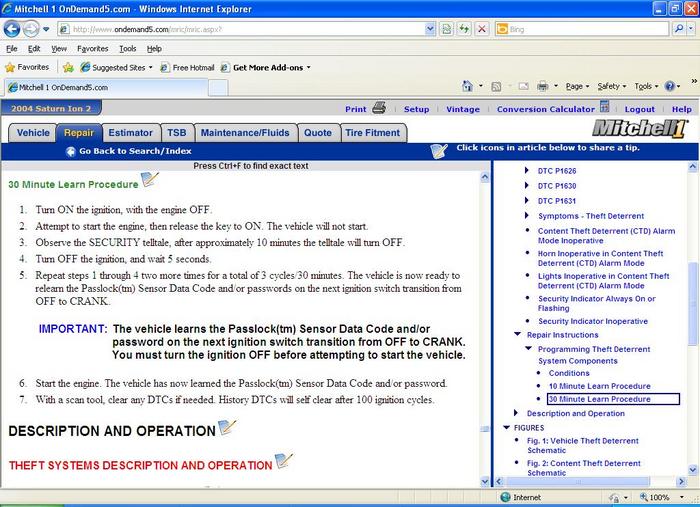Click the Go Back to Search/Index arrow icon

[70, 152]
